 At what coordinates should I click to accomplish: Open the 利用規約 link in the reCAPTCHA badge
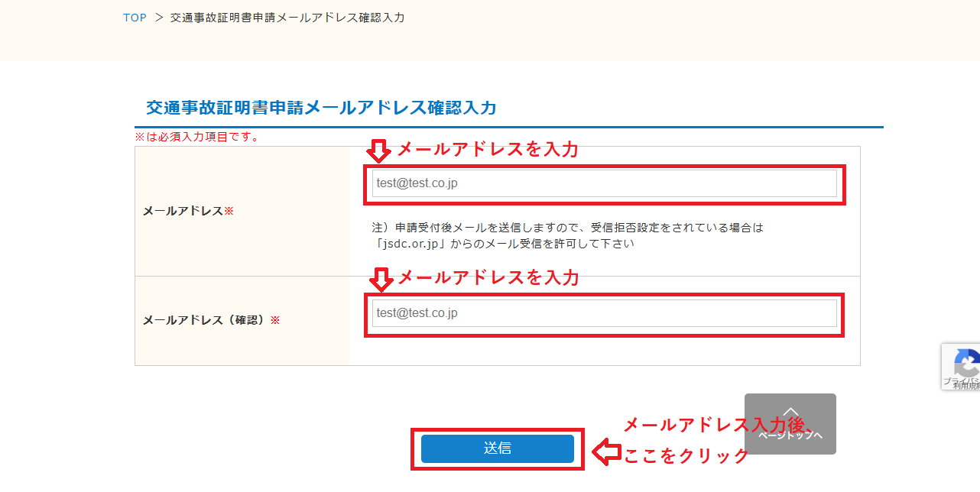tap(966, 386)
